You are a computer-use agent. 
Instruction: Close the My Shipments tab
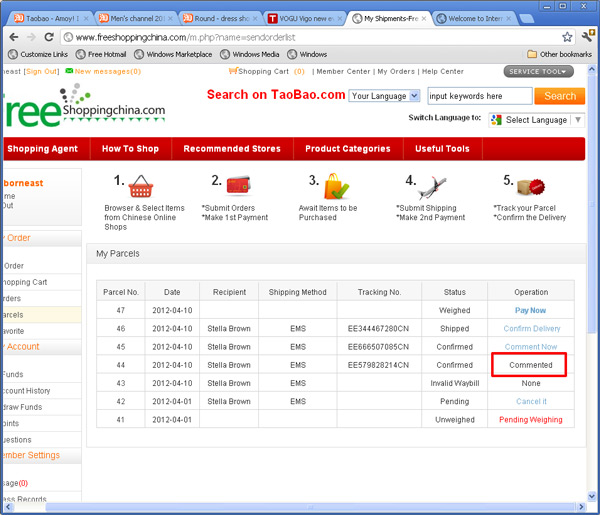coord(424,18)
